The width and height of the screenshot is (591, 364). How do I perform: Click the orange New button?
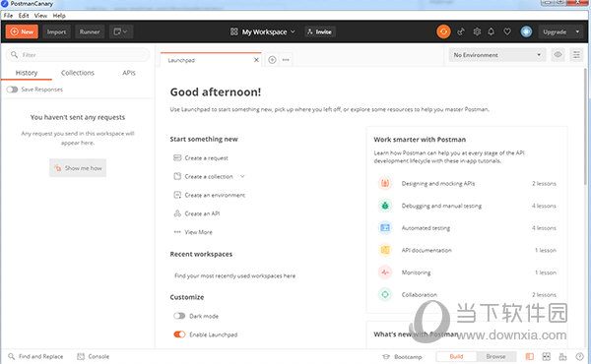(22, 31)
